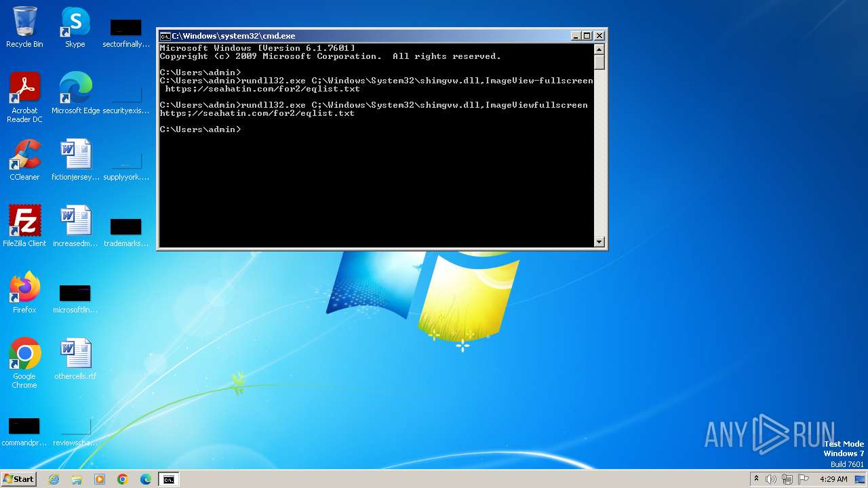This screenshot has width=868, height=488.
Task: Open the Edge taskbar icon
Action: (146, 479)
